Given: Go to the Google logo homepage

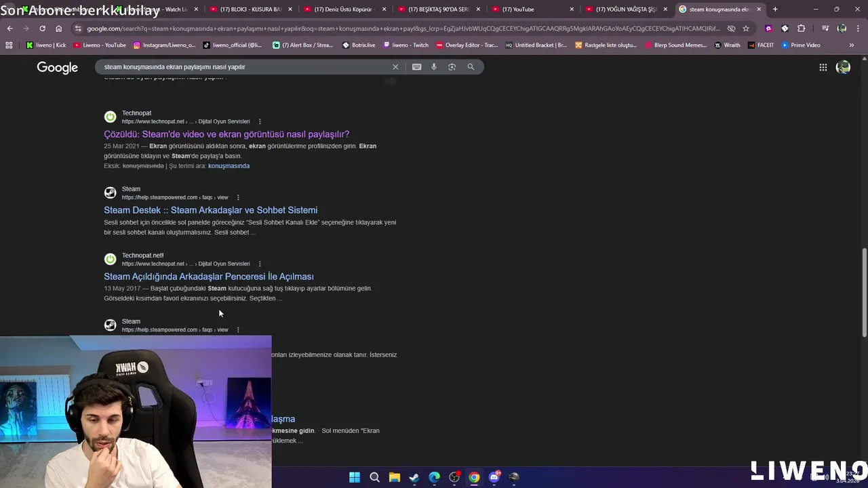Looking at the screenshot, I should point(58,68).
